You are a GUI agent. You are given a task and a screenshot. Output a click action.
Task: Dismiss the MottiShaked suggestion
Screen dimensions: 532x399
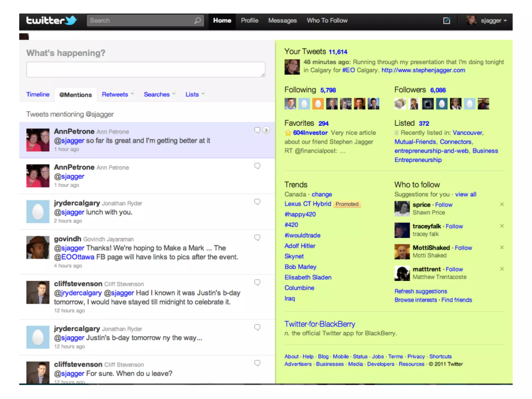(502, 247)
